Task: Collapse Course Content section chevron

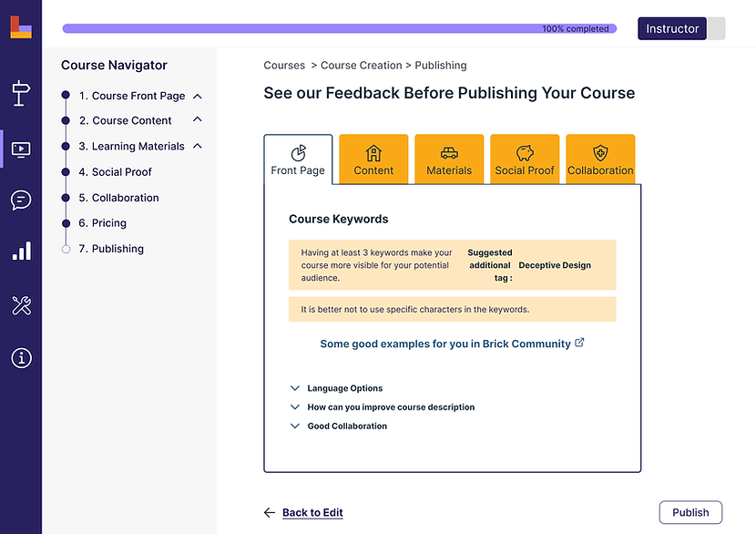Action: click(x=197, y=119)
